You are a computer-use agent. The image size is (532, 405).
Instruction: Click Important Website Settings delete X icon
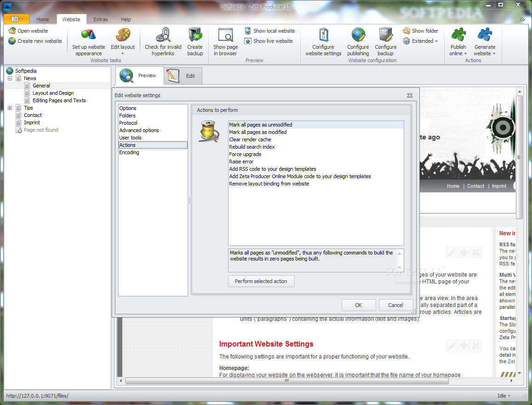[x=476, y=346]
